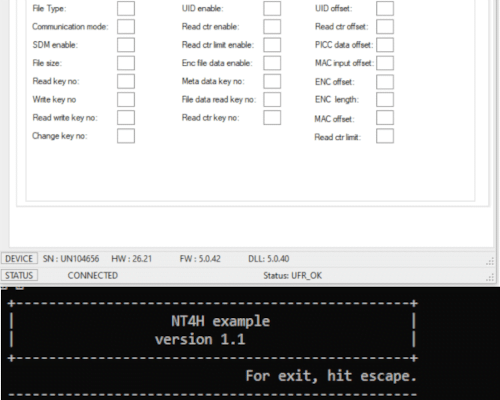
Task: Select the UID offset field
Action: pos(385,8)
